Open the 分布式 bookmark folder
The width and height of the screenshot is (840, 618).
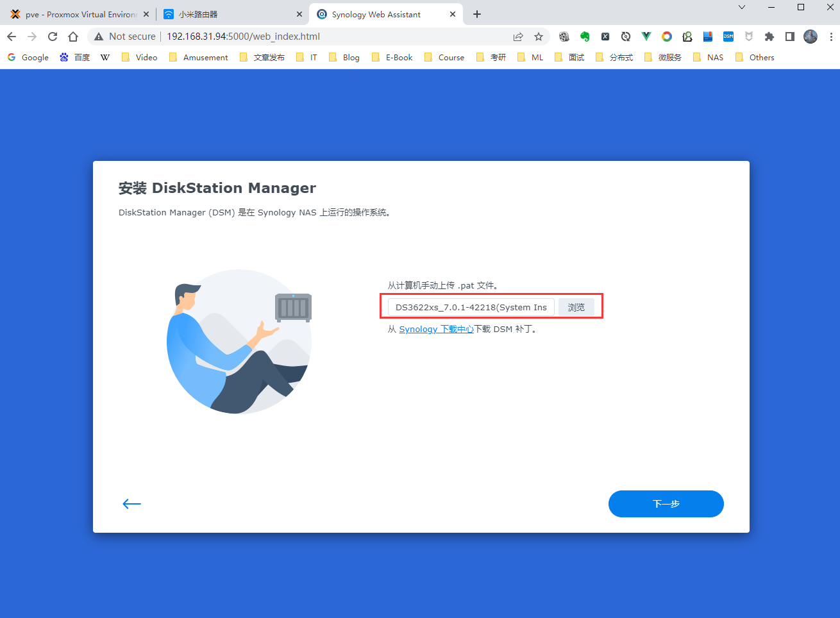[x=614, y=58]
